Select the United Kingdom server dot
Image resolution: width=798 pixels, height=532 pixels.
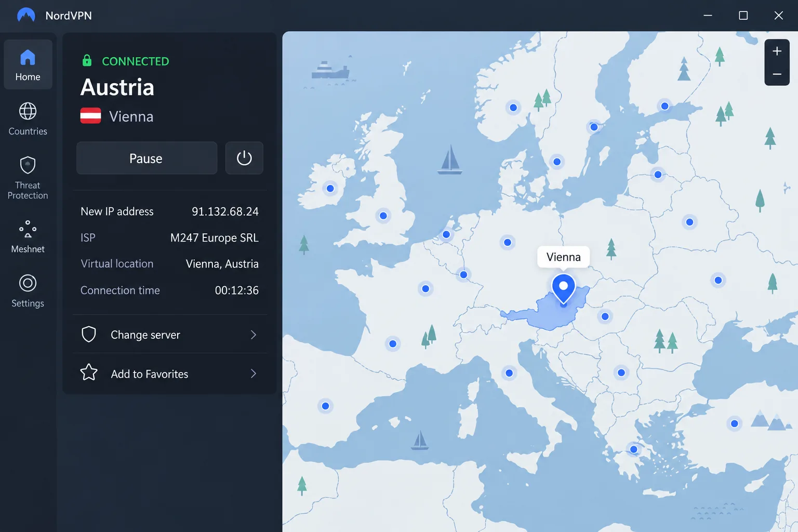383,216
